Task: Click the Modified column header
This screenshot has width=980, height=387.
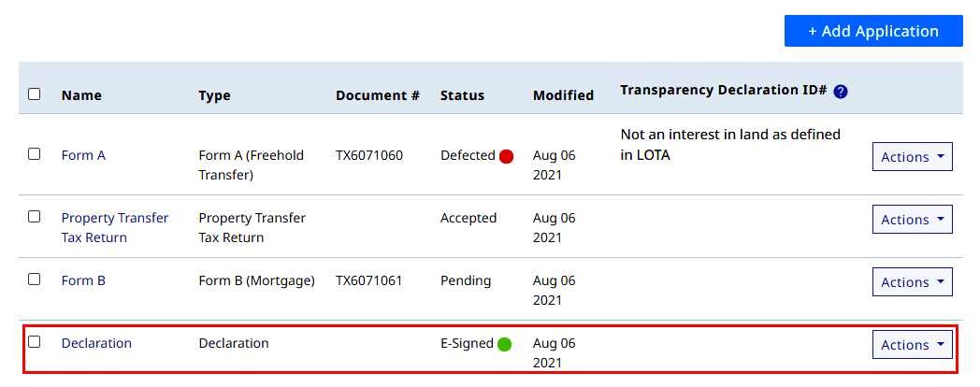Action: pos(563,95)
